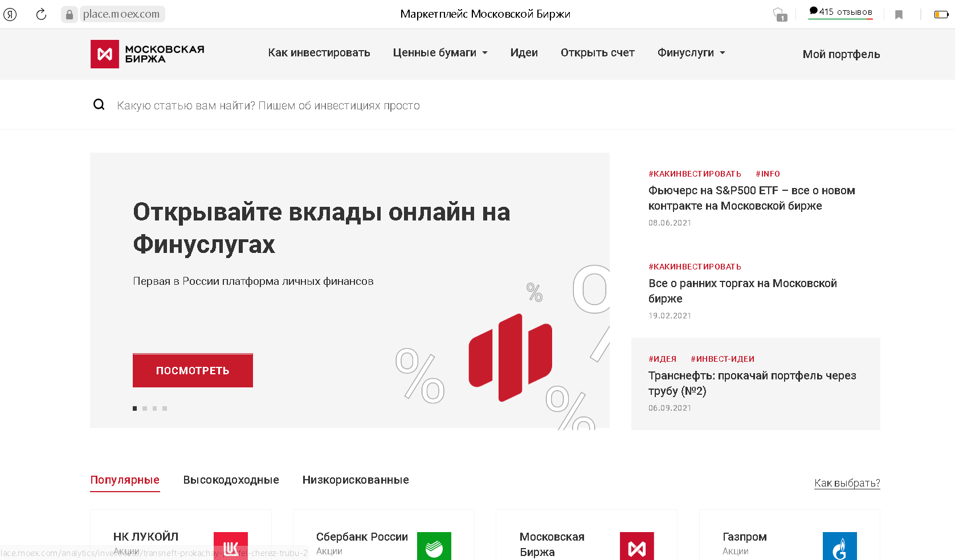Select the first carousel dot
The image size is (955, 560).
tap(135, 408)
